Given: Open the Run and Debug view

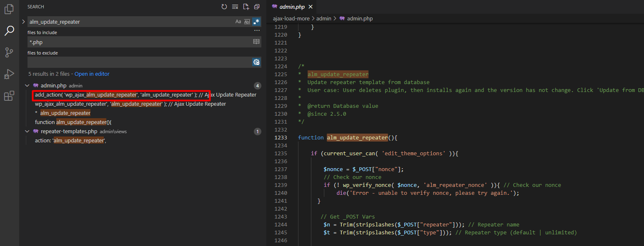Looking at the screenshot, I should click(x=9, y=75).
